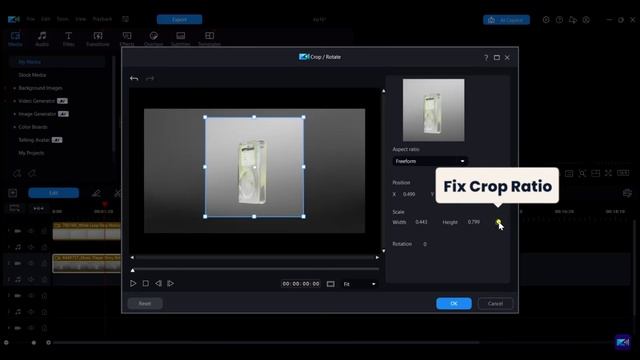Open the Media room tab
This screenshot has width=640, height=360.
click(15, 39)
